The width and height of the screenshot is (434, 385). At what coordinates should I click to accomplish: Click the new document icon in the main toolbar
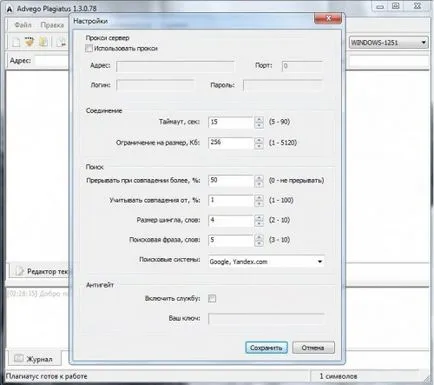(x=16, y=42)
